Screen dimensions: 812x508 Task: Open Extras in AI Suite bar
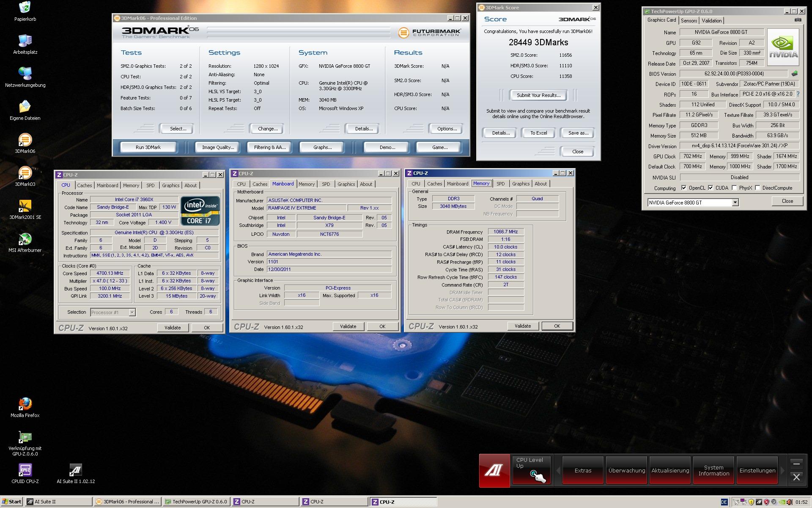coord(583,470)
